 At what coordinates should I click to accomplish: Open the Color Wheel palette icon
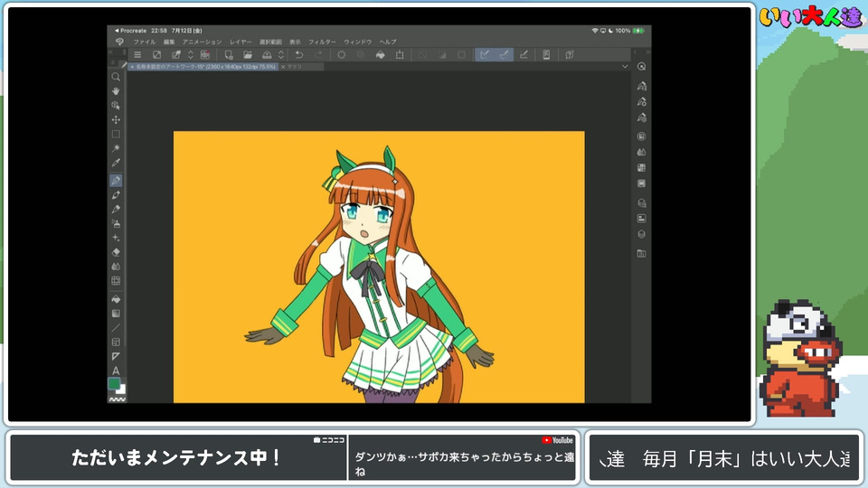642,136
